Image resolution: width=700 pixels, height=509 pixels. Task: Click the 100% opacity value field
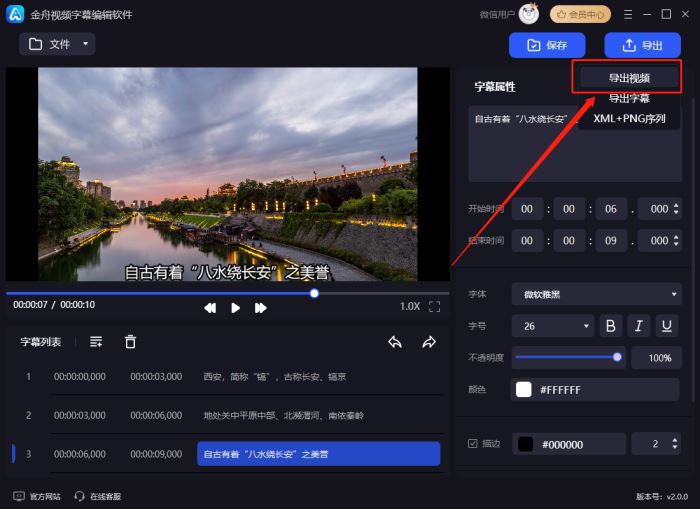657,358
